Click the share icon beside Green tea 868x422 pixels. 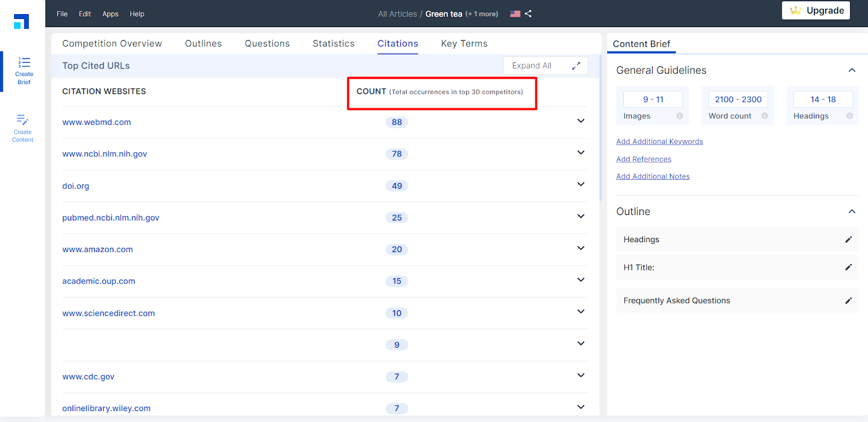click(x=528, y=14)
